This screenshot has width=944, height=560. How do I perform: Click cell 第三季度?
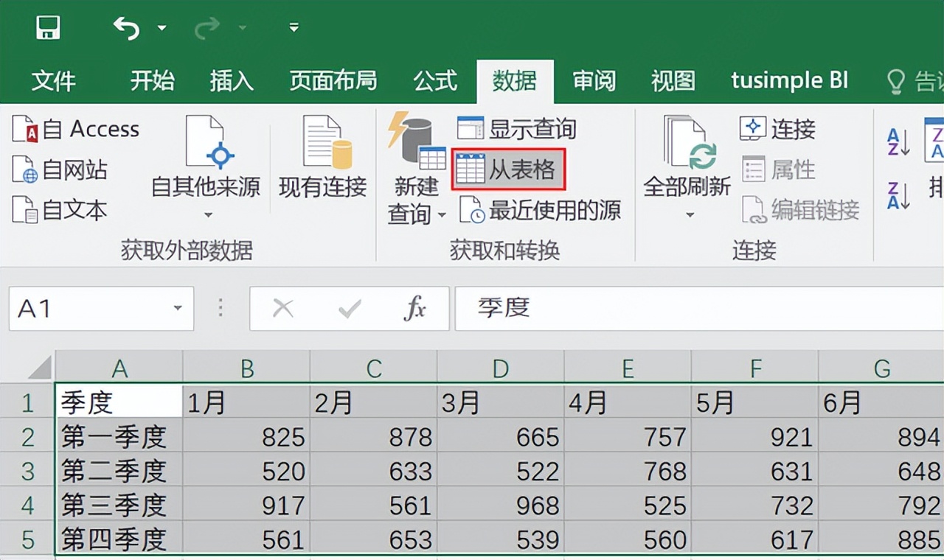coord(119,505)
